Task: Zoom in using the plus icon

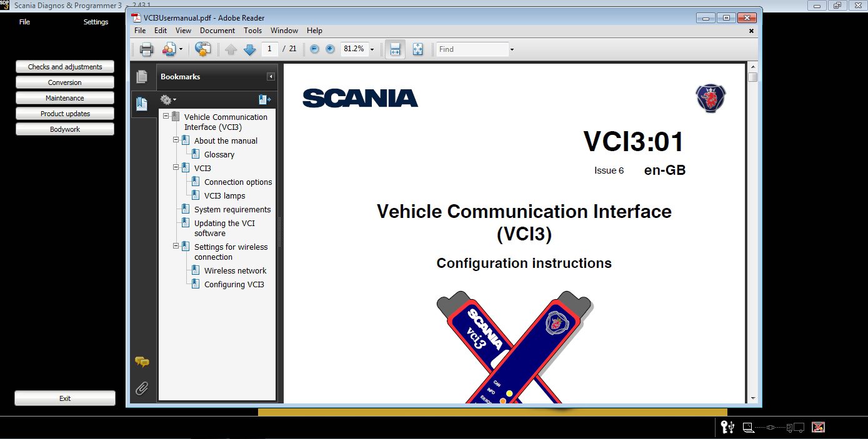Action: coord(329,49)
